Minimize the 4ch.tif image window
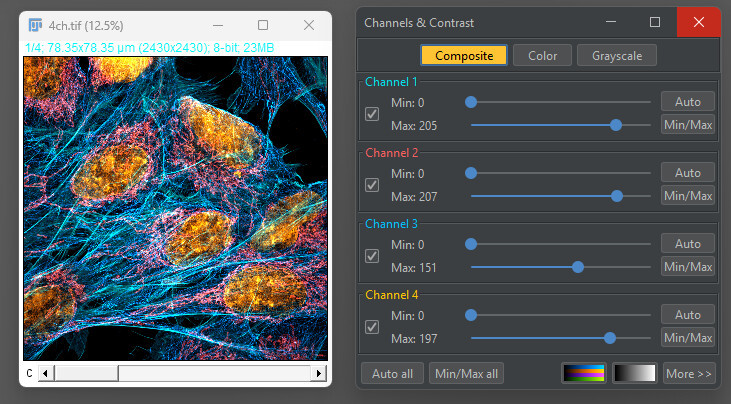Screen dimensions: 731x404 coord(218,25)
